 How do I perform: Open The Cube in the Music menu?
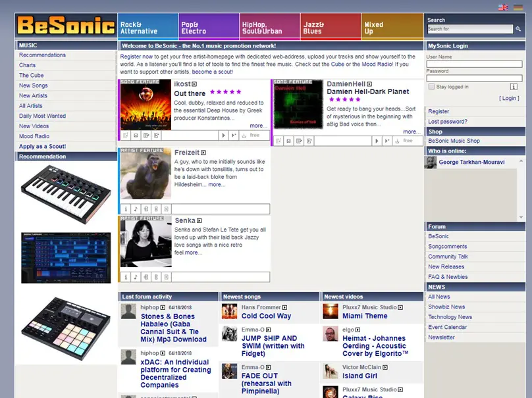(x=31, y=75)
